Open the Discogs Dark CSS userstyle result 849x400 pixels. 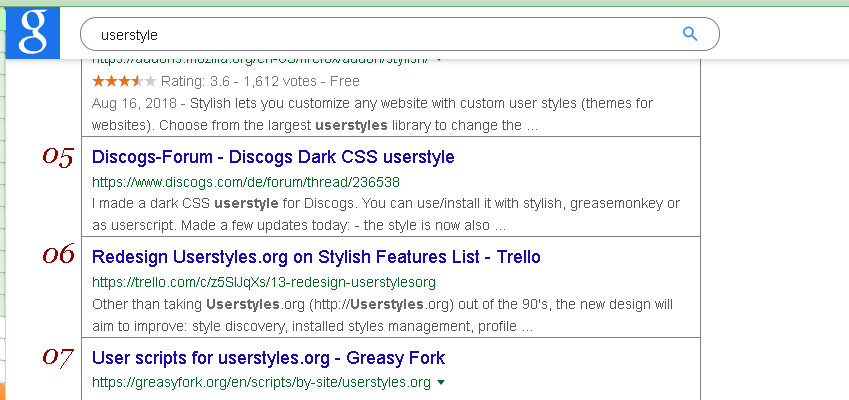(273, 156)
